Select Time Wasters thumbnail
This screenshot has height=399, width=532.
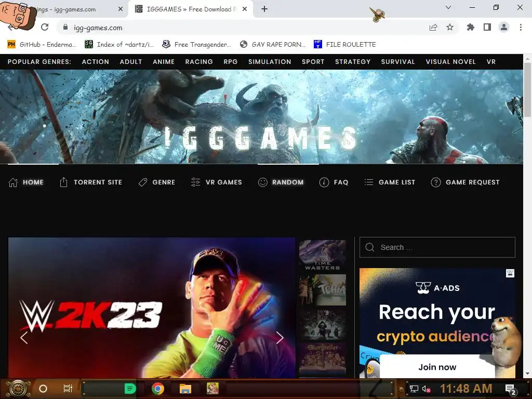click(x=322, y=256)
